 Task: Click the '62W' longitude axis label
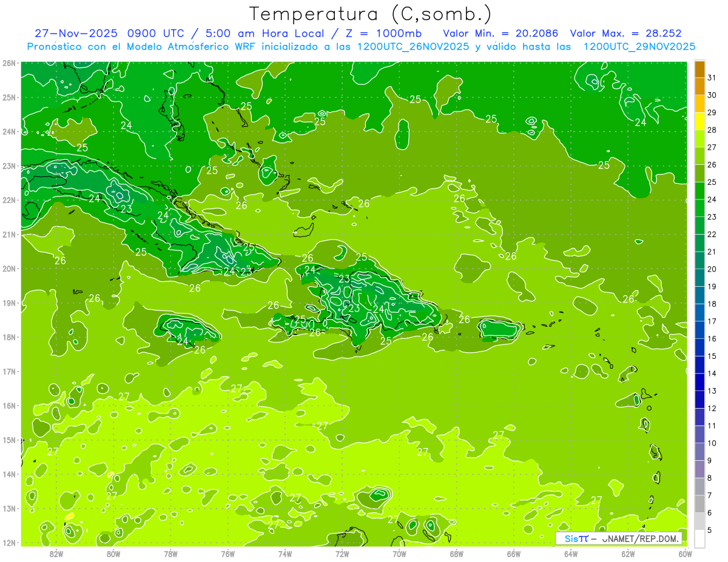click(628, 554)
